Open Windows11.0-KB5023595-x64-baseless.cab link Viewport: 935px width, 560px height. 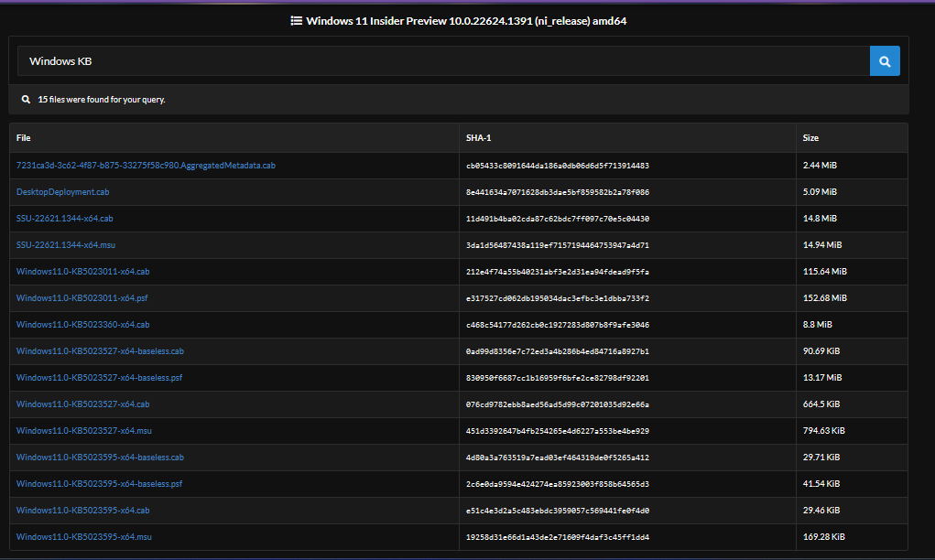100,457
